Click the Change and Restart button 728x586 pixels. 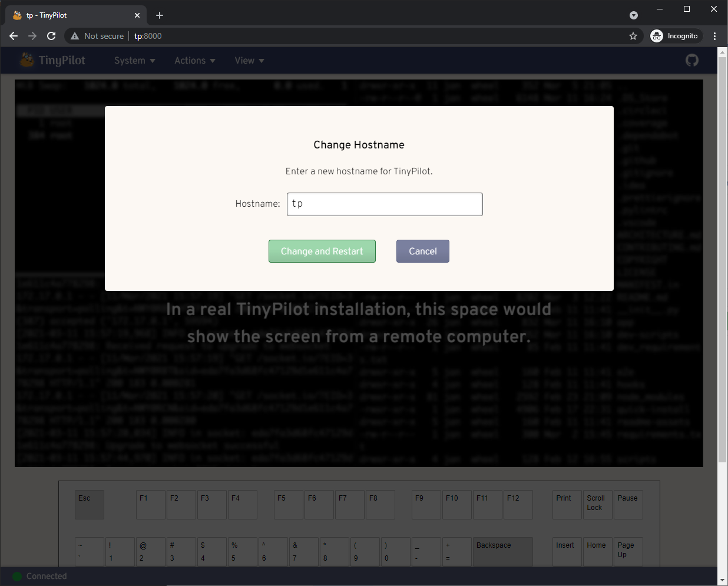[x=322, y=251]
